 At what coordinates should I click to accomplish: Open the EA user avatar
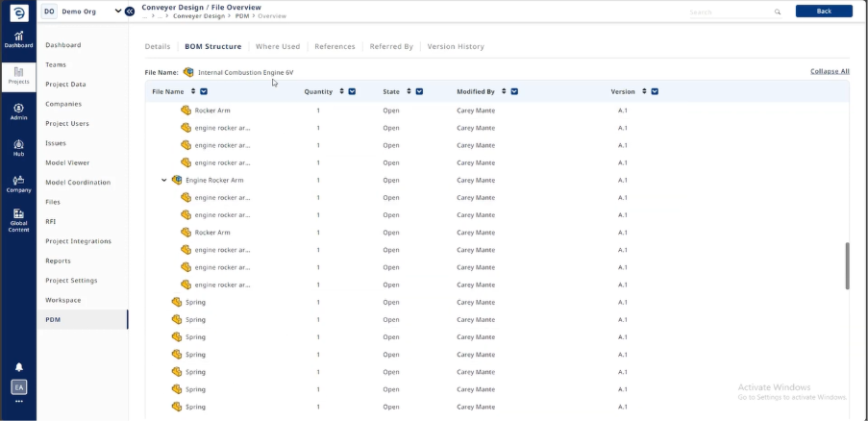coord(18,387)
